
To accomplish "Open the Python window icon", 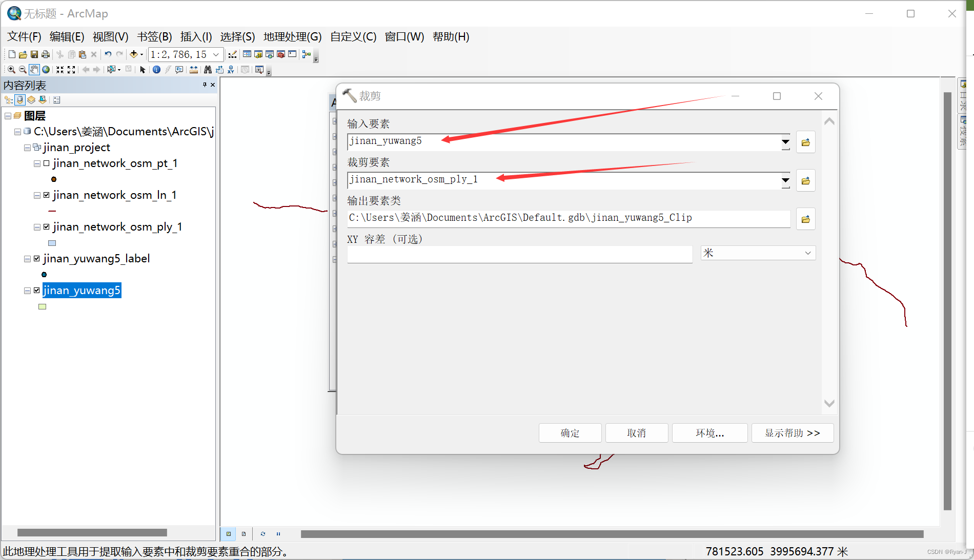I will click(292, 54).
